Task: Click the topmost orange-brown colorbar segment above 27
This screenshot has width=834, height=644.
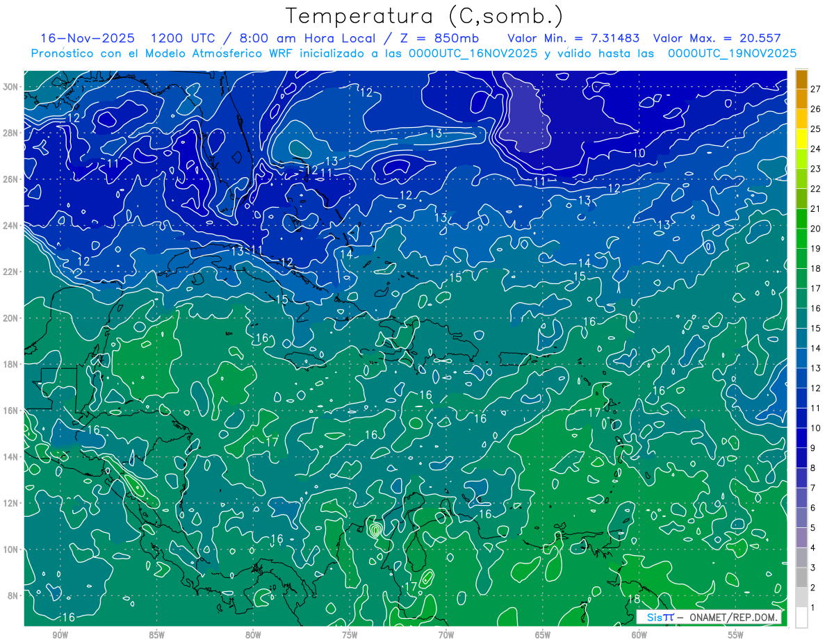Action: (x=801, y=79)
